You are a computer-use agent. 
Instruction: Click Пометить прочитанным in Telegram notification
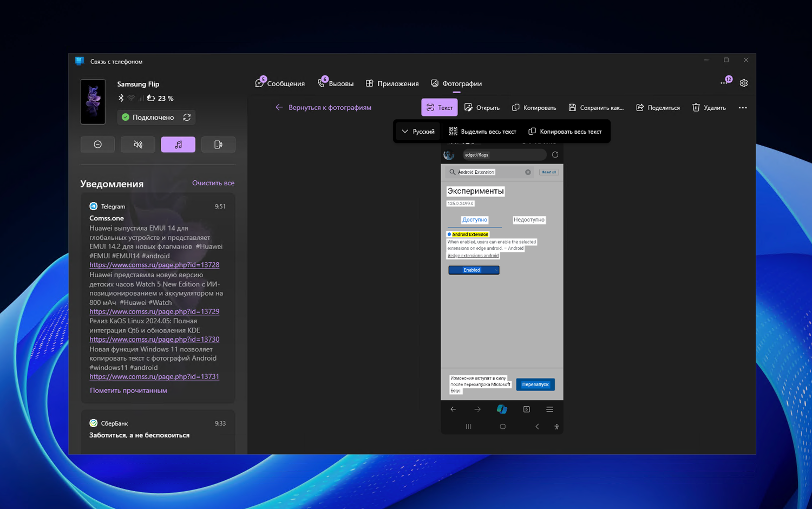coord(128,390)
